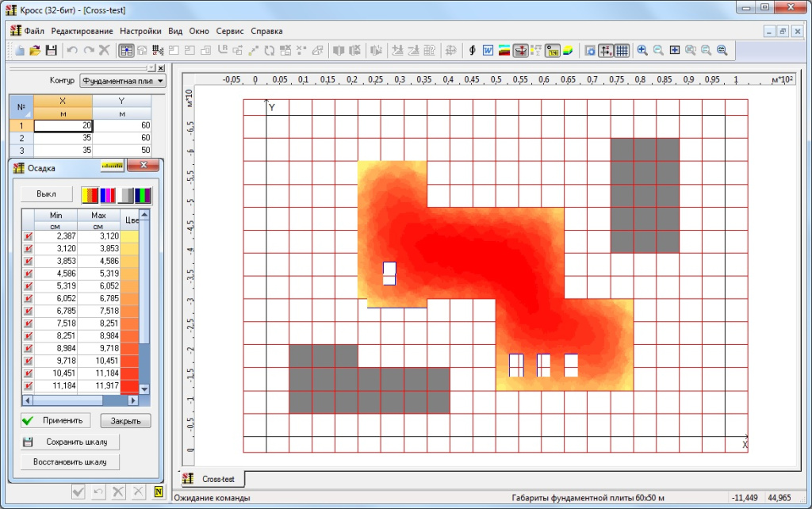The width and height of the screenshot is (812, 509).
Task: Open file with the folder icon
Action: click(35, 50)
